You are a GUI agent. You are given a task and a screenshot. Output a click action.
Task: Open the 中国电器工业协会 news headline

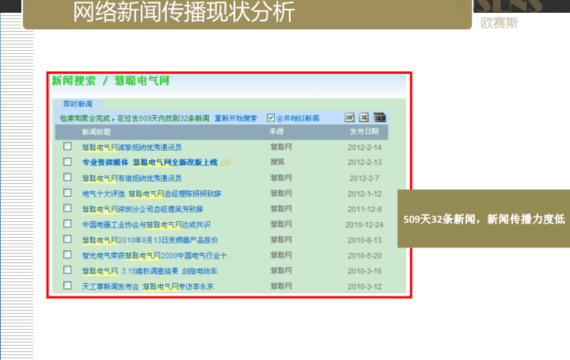(x=146, y=225)
